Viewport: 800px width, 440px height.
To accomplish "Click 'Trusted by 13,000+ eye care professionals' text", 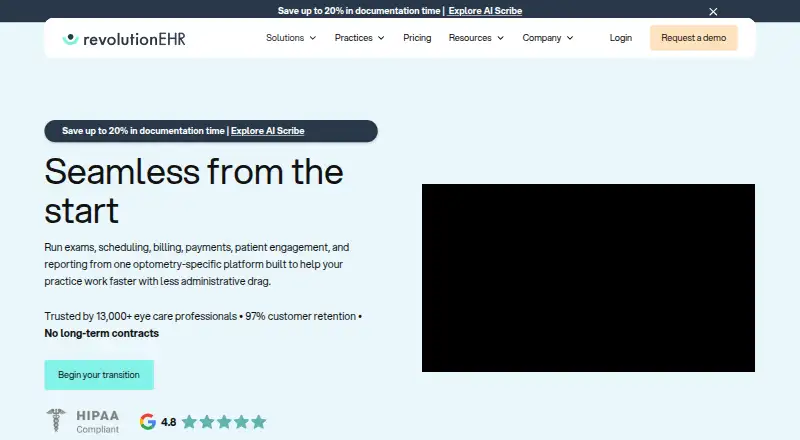I will pos(141,316).
